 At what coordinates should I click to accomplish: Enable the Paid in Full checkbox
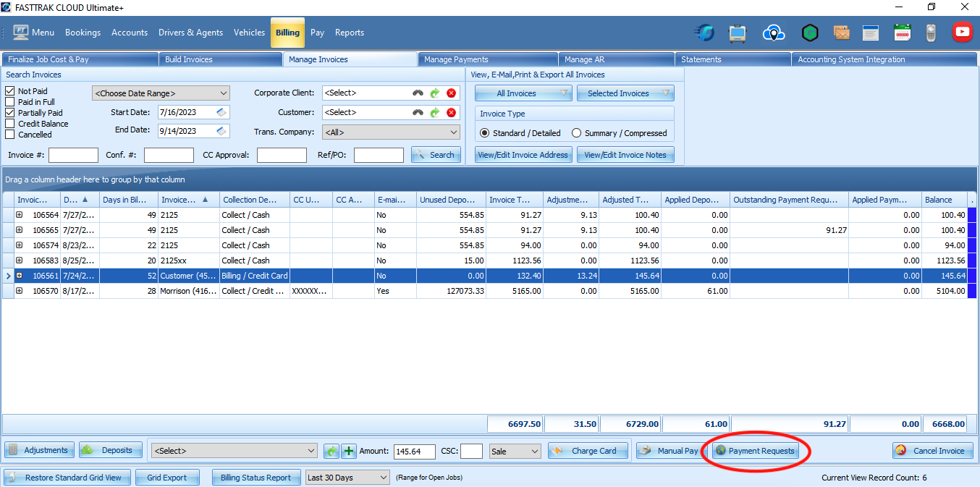point(10,102)
